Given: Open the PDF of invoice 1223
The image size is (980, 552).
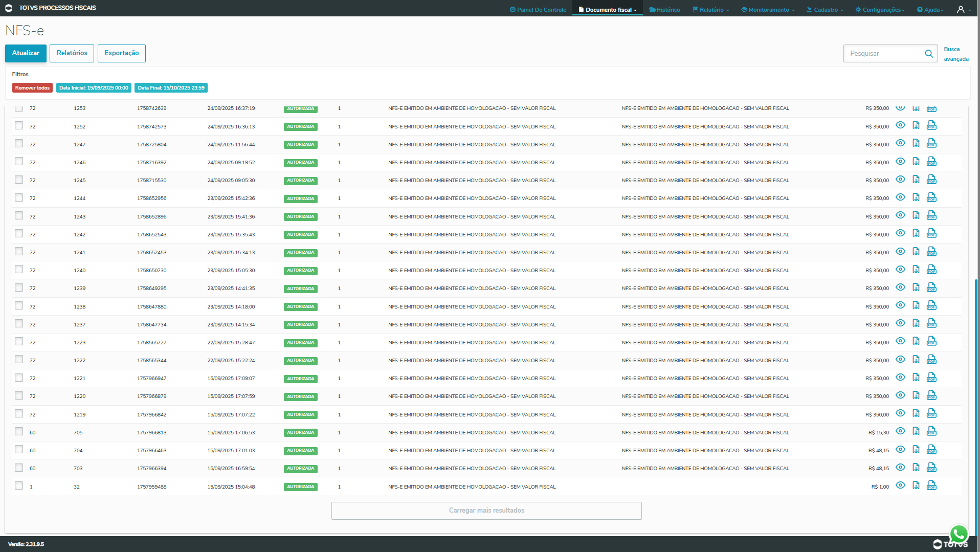Looking at the screenshot, I should coord(931,341).
